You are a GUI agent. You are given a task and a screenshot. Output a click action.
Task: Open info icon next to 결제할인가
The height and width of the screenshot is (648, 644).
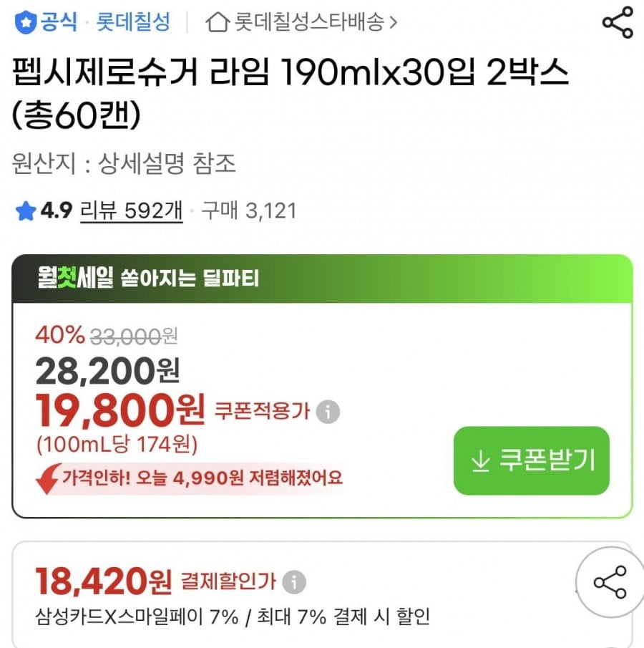click(x=293, y=582)
